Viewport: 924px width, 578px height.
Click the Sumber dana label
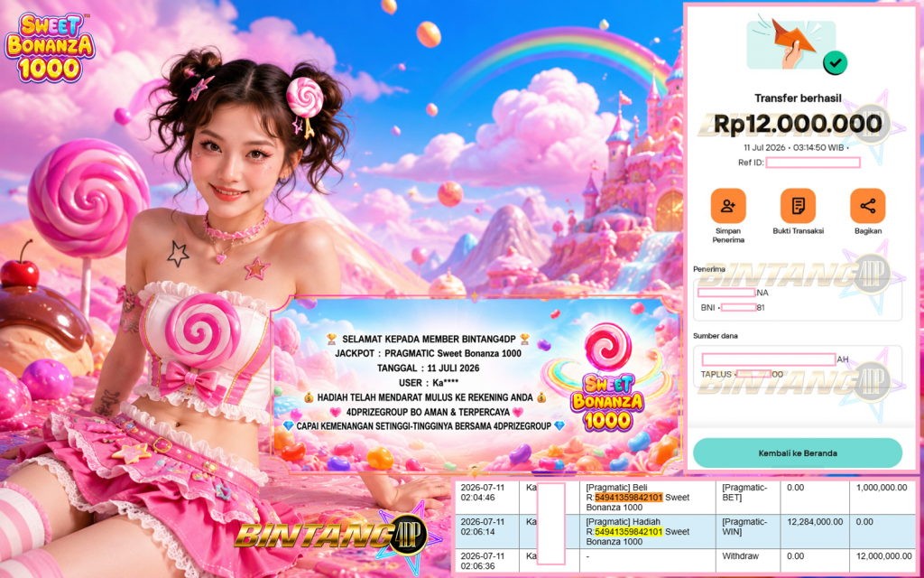pyautogui.click(x=716, y=336)
